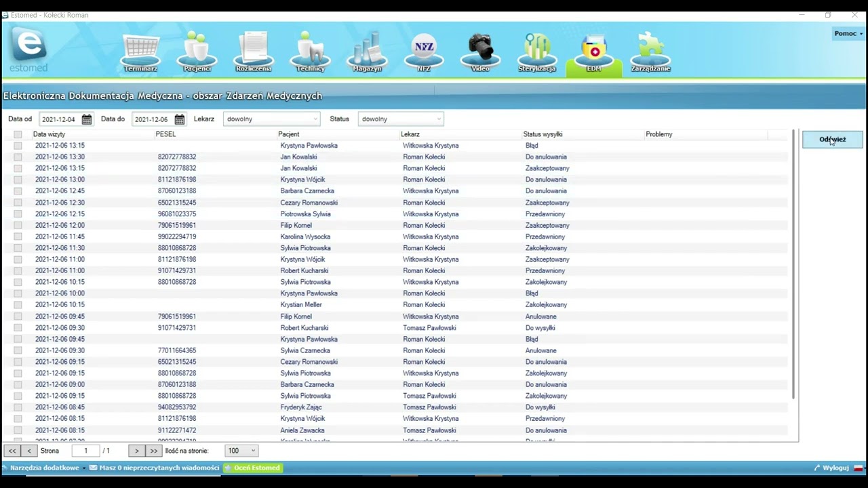The image size is (868, 488).
Task: Check row 11:45 Karolina Wysocka
Action: 18,237
